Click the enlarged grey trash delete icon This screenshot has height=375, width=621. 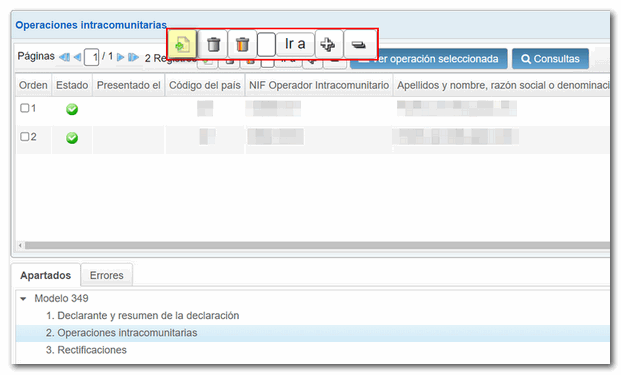point(213,44)
